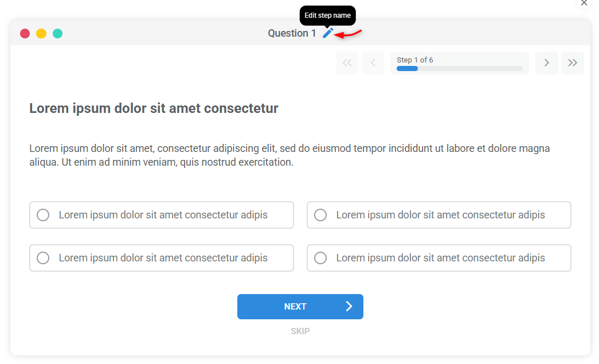This screenshot has width=599, height=364.
Task: Click the SKIP link
Action: pyautogui.click(x=300, y=331)
